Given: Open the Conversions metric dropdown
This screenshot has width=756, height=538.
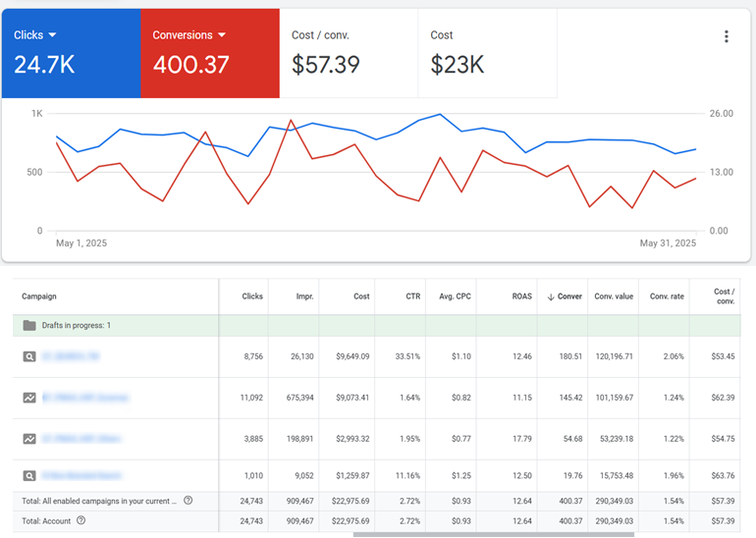Looking at the screenshot, I should coord(222,35).
